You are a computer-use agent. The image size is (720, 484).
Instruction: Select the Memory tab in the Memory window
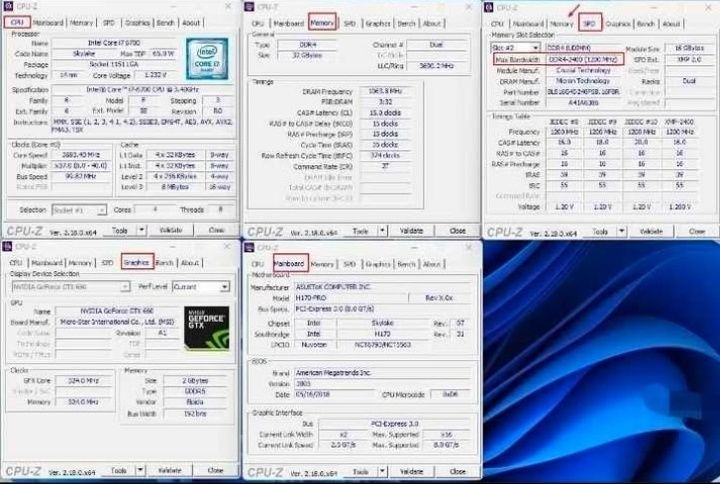[x=322, y=23]
